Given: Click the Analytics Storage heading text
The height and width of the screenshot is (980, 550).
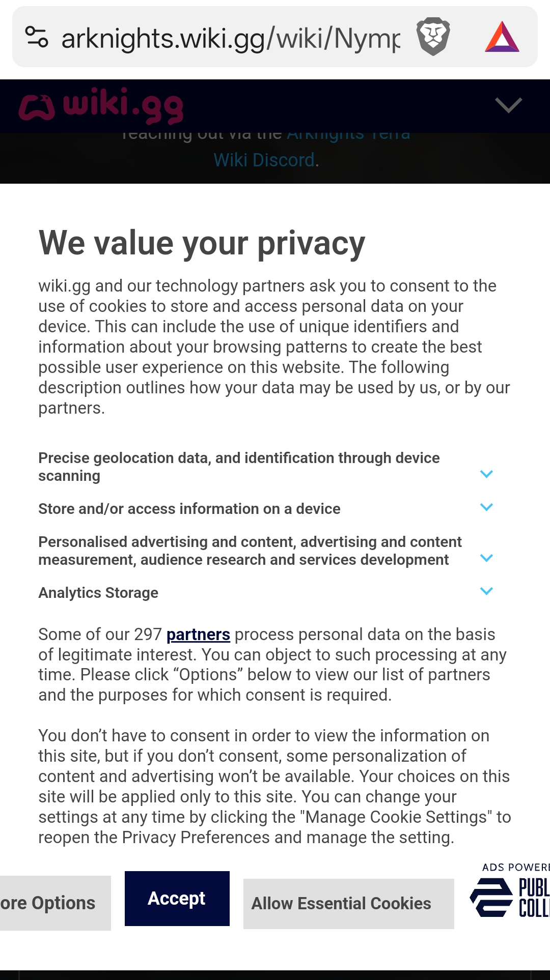Looking at the screenshot, I should click(x=98, y=593).
